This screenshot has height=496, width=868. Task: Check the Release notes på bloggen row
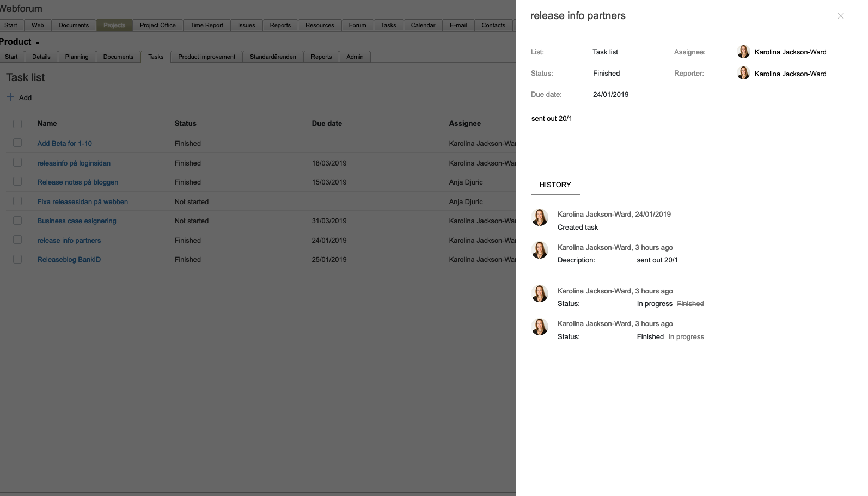(x=17, y=181)
